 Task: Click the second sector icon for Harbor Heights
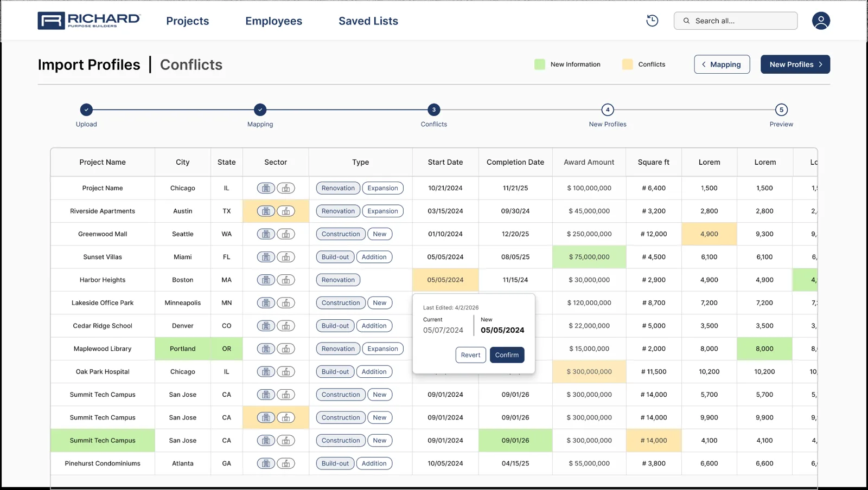286,280
